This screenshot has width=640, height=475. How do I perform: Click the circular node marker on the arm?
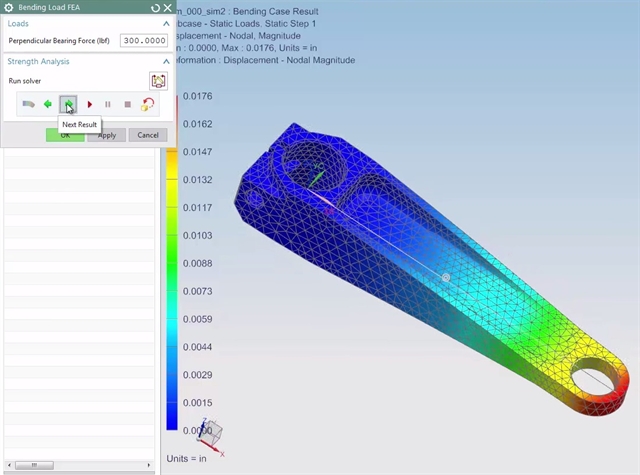pos(446,278)
